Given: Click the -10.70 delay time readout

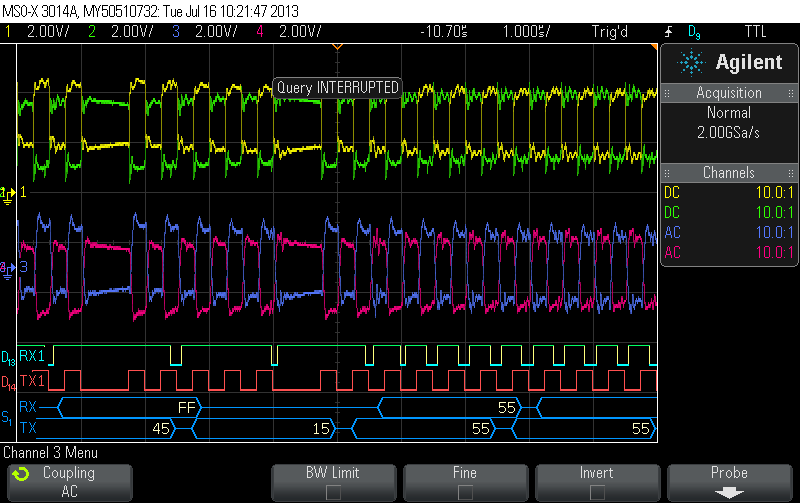Looking at the screenshot, I should tap(444, 32).
